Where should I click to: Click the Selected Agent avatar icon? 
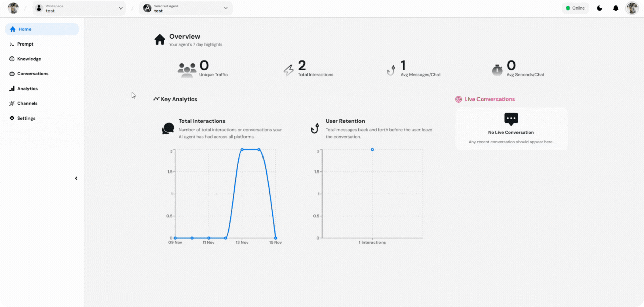click(147, 8)
